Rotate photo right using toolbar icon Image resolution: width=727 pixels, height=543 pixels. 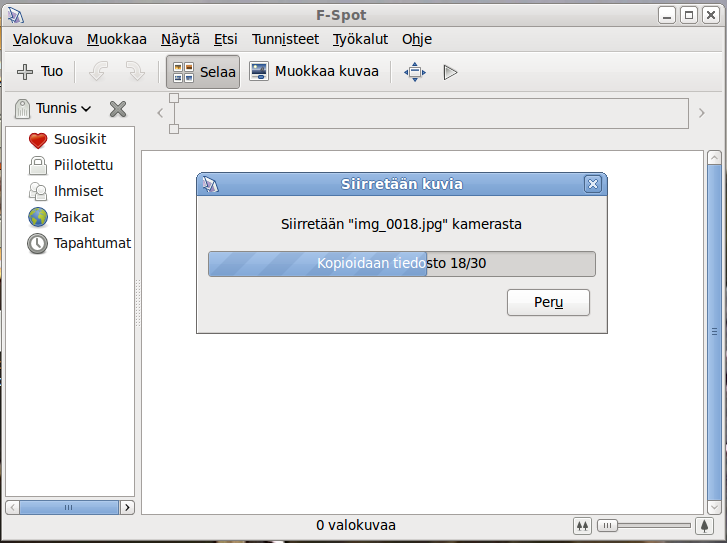(135, 72)
